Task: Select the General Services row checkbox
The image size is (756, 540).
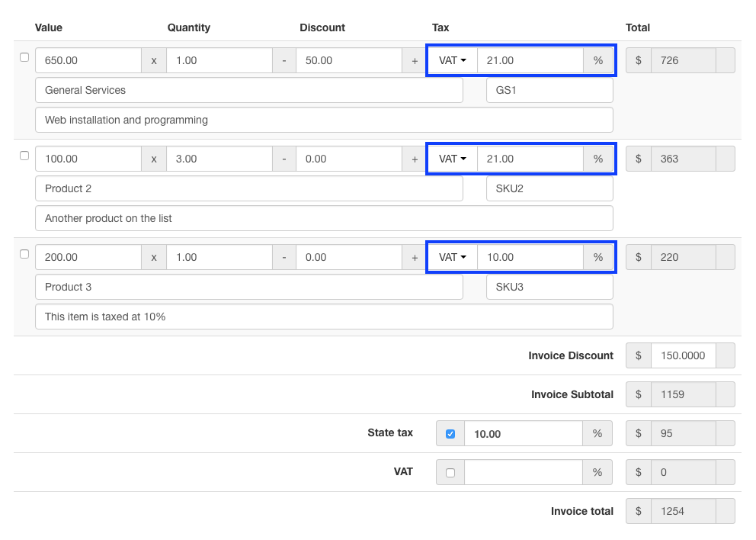Action: (24, 57)
